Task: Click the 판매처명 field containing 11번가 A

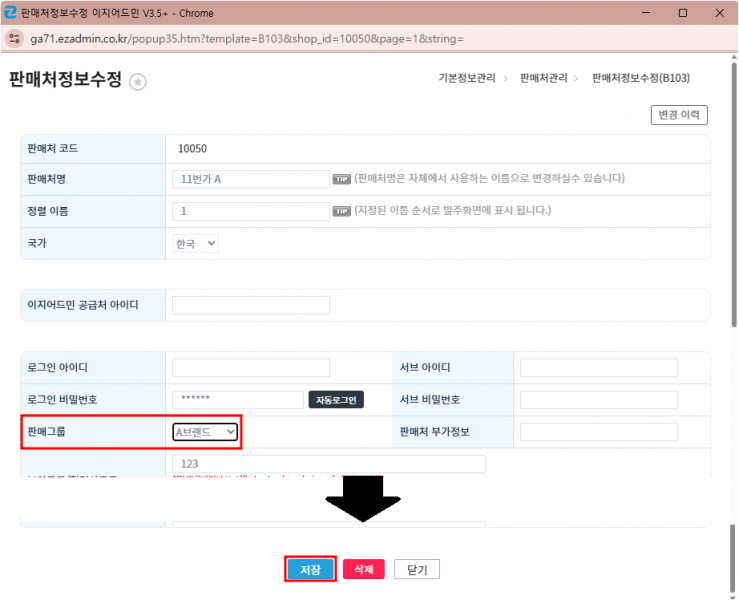Action: pos(250,179)
